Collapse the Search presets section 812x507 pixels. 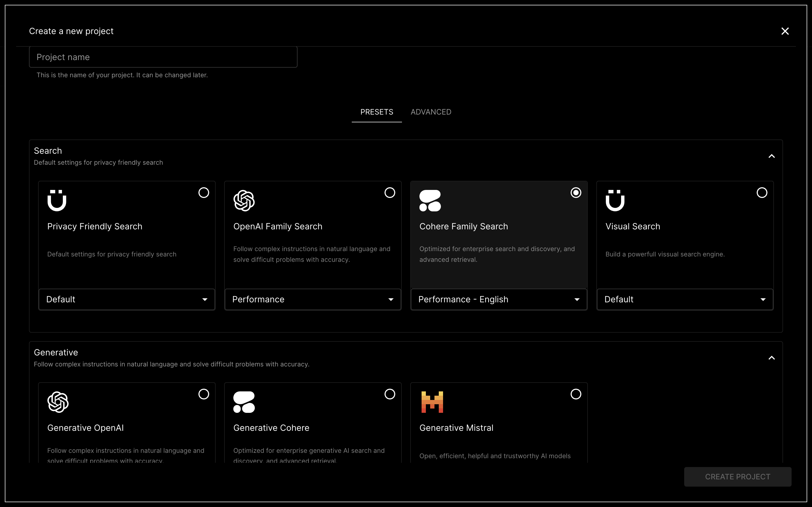pyautogui.click(x=771, y=156)
